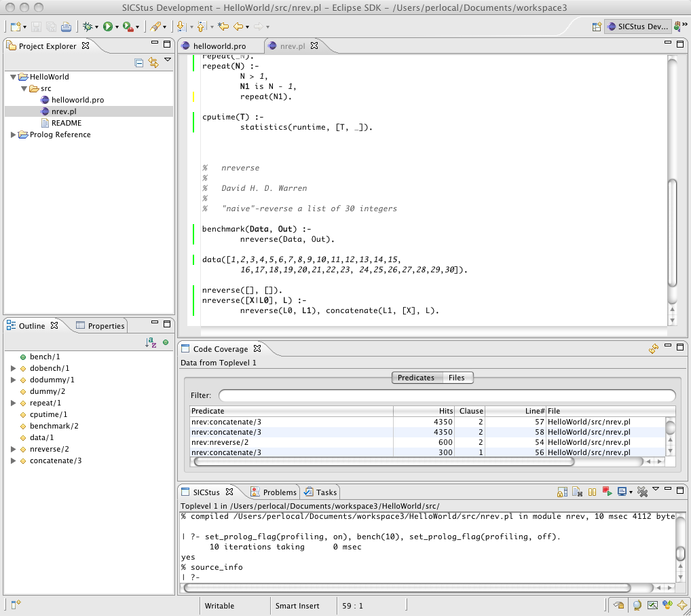Click the Open Perspective icon
Image resolution: width=691 pixels, height=616 pixels.
point(597,27)
